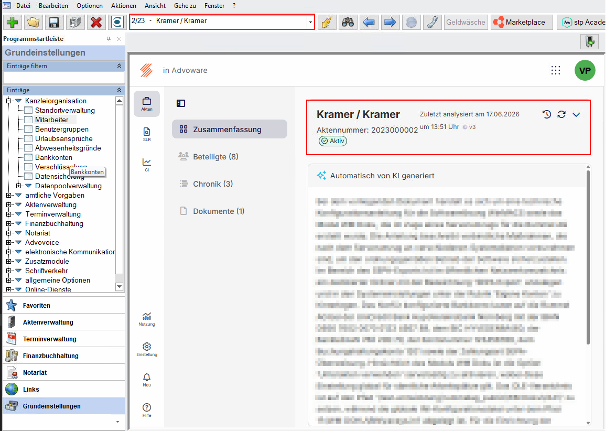Expand the Aktenverwaltung tree node
Image resolution: width=606 pixels, height=432 pixels.
[9, 205]
